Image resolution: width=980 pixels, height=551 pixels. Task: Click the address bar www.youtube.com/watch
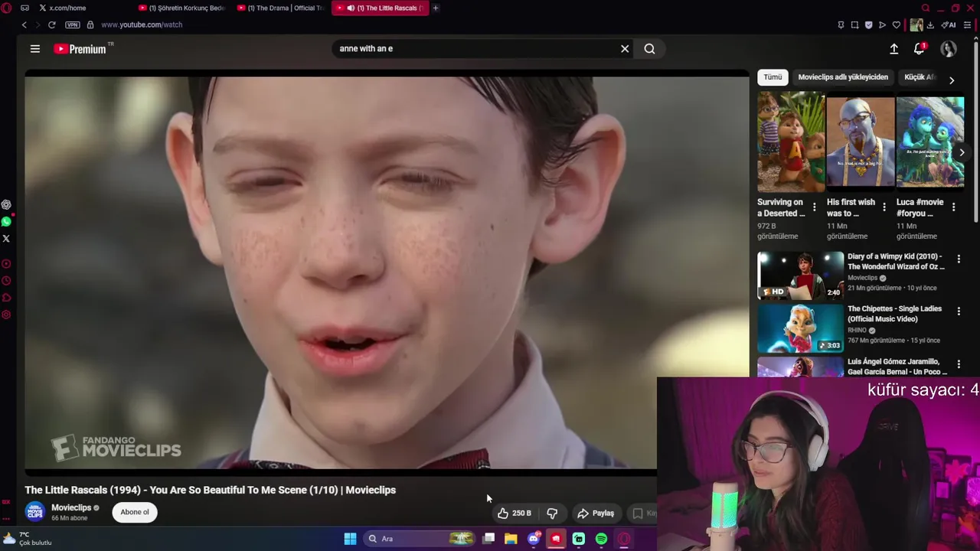(x=142, y=24)
